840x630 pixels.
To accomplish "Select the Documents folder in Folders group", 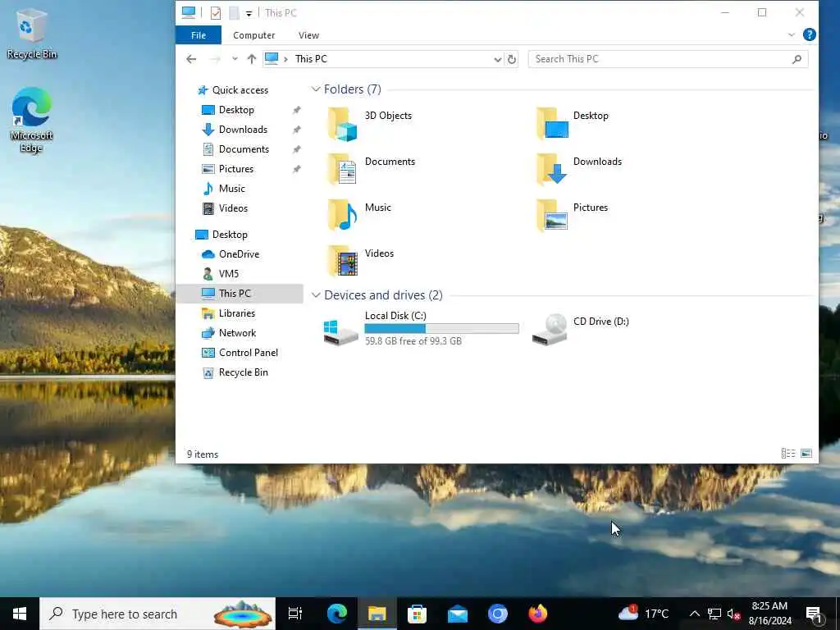I will click(371, 169).
